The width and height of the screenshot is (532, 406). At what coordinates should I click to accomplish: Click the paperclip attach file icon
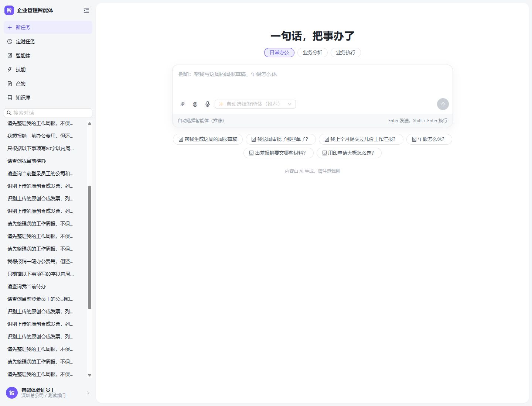pyautogui.click(x=183, y=104)
